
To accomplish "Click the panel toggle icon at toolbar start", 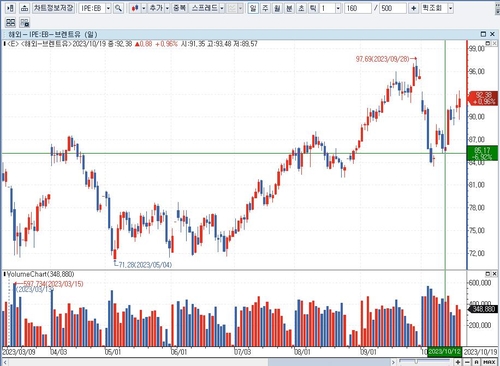I will pyautogui.click(x=10, y=8).
